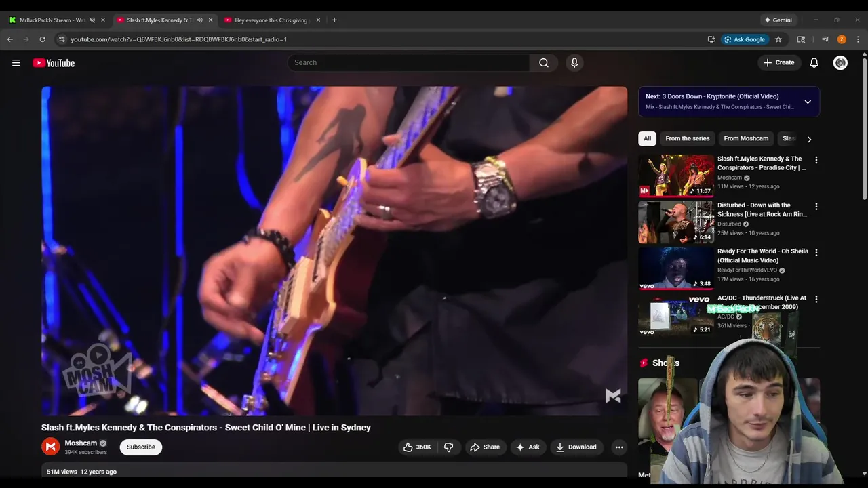The height and width of the screenshot is (488, 868).
Task: Click the search magnifier button
Action: click(x=544, y=62)
